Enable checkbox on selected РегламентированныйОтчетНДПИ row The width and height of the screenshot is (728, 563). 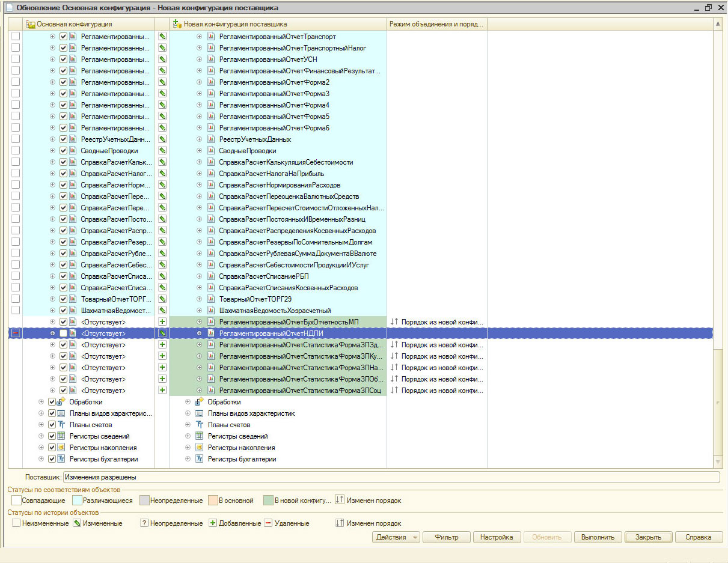63,333
